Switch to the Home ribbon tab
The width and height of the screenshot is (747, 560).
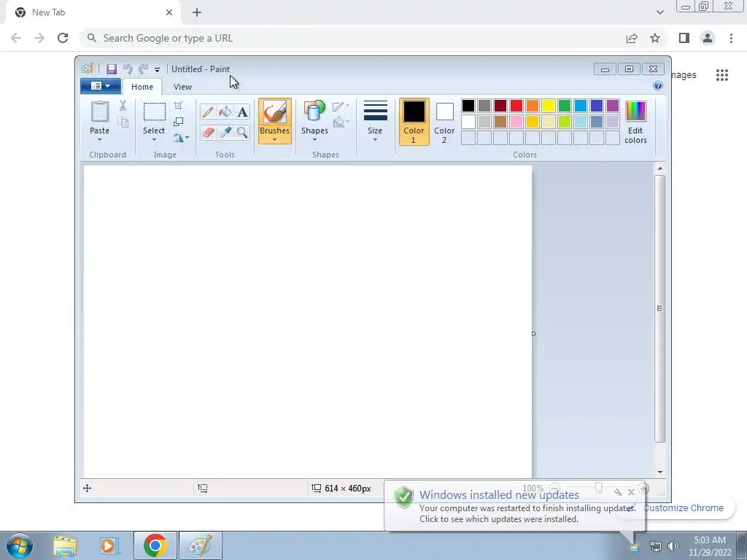[142, 87]
